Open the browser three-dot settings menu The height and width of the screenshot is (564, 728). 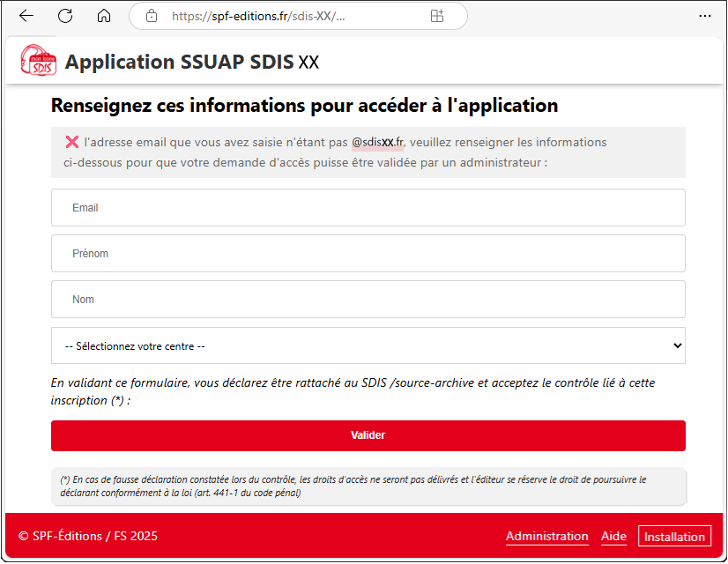tap(704, 16)
